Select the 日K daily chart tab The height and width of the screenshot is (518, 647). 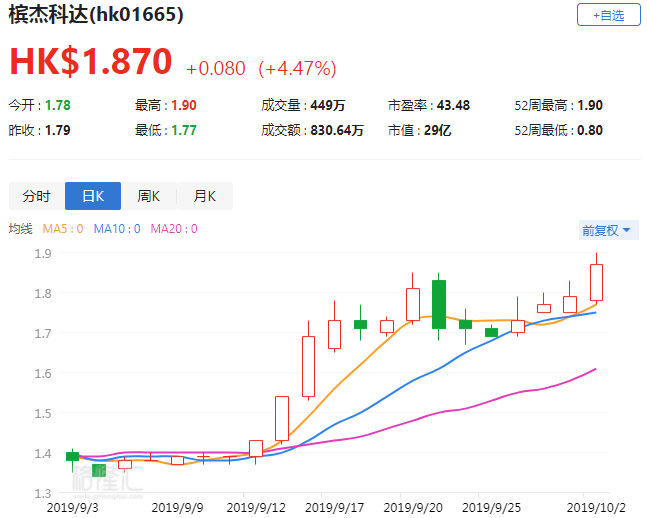click(93, 196)
